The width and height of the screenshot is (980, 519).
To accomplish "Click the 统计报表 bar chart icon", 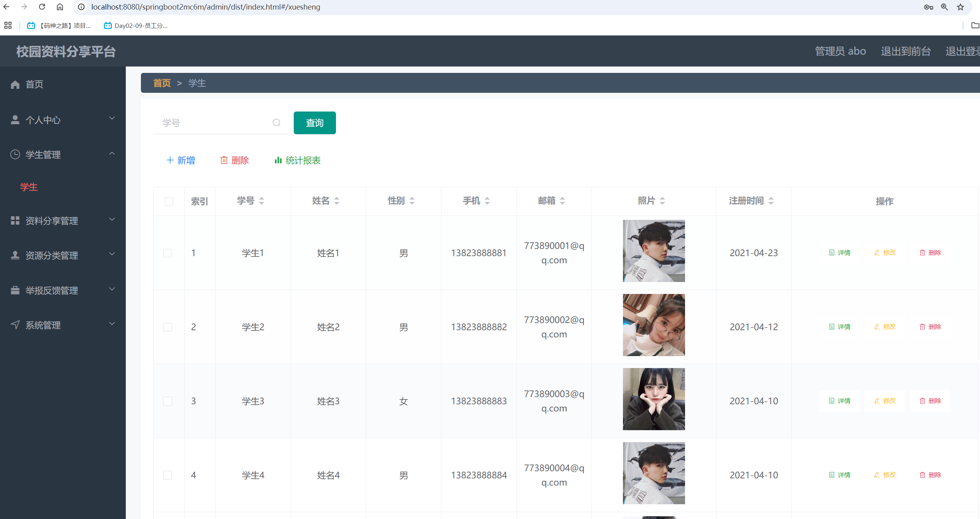I will tap(278, 160).
